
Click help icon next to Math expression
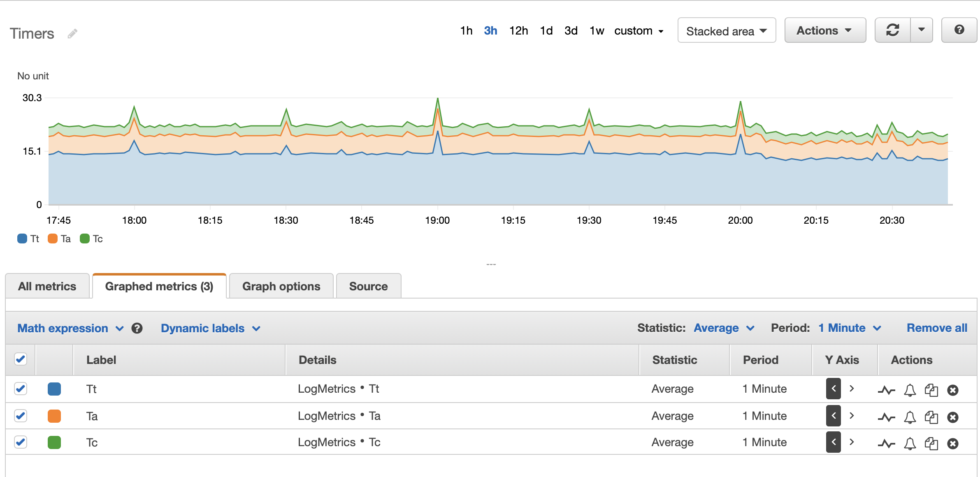coord(137,328)
